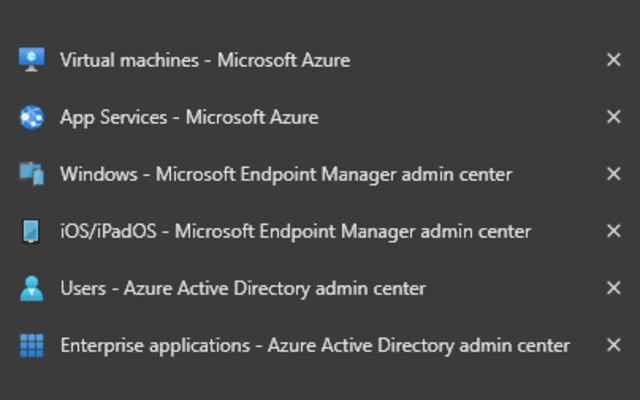Select the Enterprise applications title text

(315, 345)
